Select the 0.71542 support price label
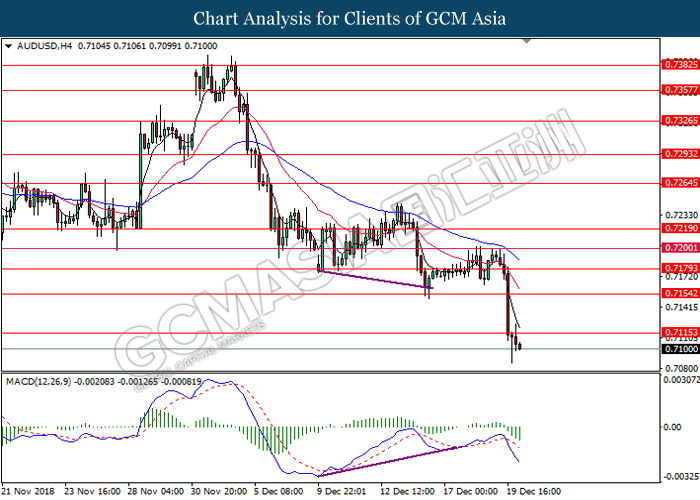The image size is (700, 500). [x=676, y=293]
